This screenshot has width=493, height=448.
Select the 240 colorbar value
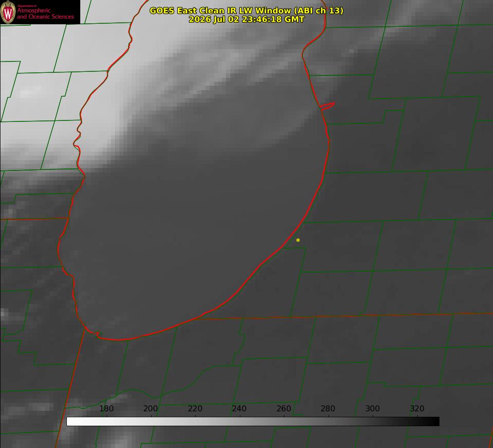239,408
